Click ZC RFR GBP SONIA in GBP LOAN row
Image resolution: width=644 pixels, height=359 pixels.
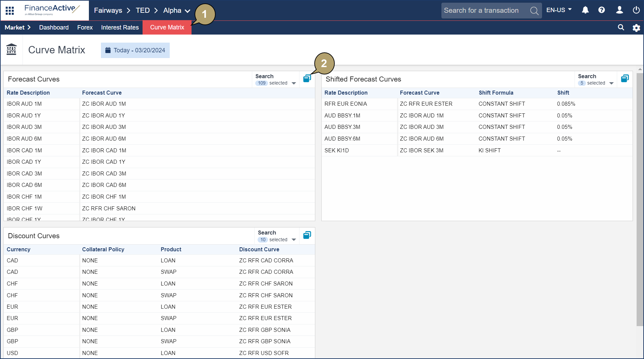click(x=265, y=330)
